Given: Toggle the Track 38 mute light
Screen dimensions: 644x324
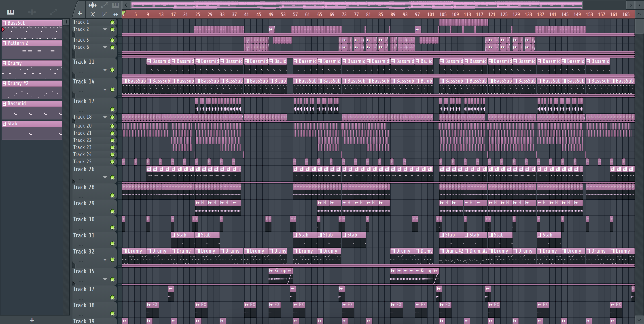Looking at the screenshot, I should tap(112, 313).
